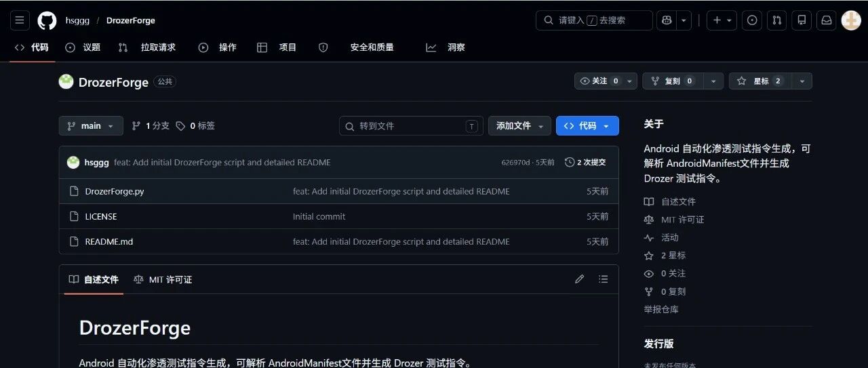This screenshot has height=368, width=868.
Task: Click the pulse icon beside 活动
Action: click(649, 238)
